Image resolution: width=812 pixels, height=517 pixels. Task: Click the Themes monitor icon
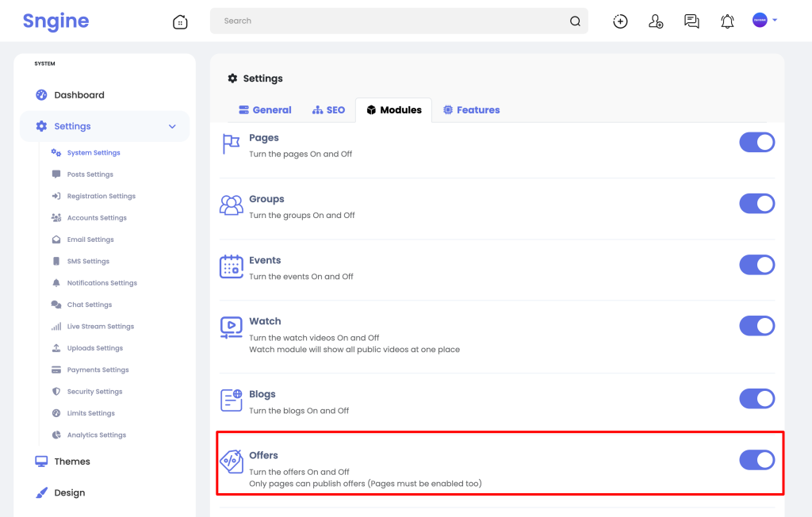[41, 461]
